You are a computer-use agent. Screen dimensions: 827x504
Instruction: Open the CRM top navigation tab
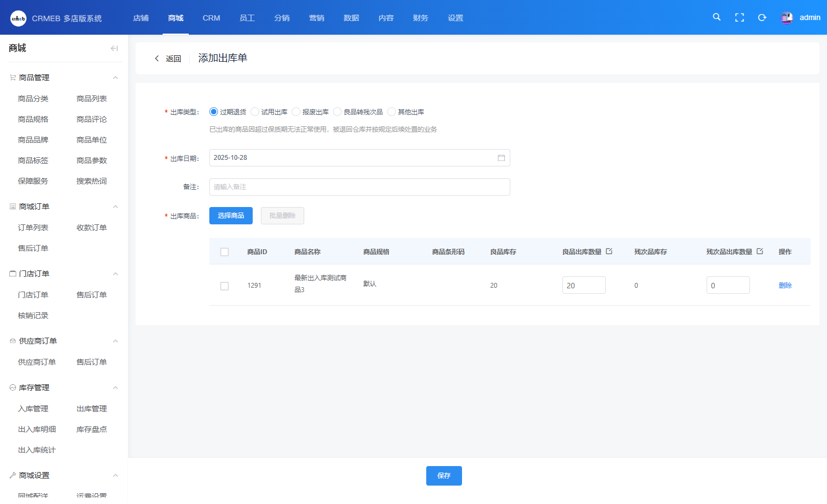pos(211,18)
